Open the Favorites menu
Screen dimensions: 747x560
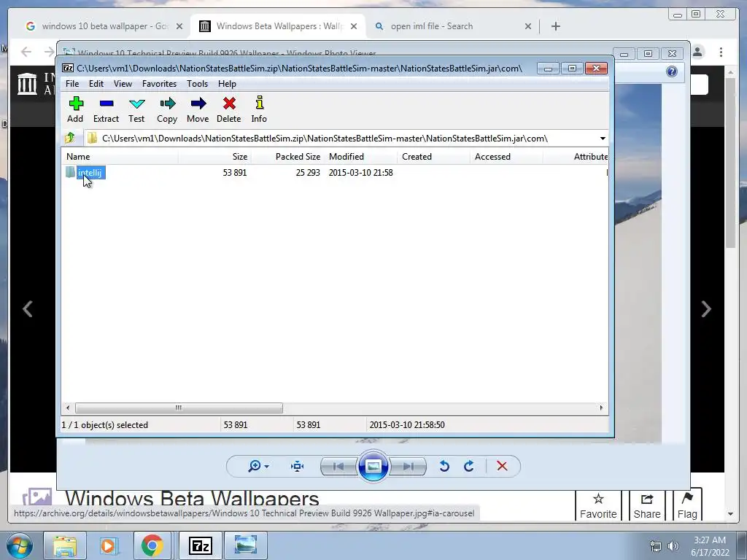click(x=159, y=84)
